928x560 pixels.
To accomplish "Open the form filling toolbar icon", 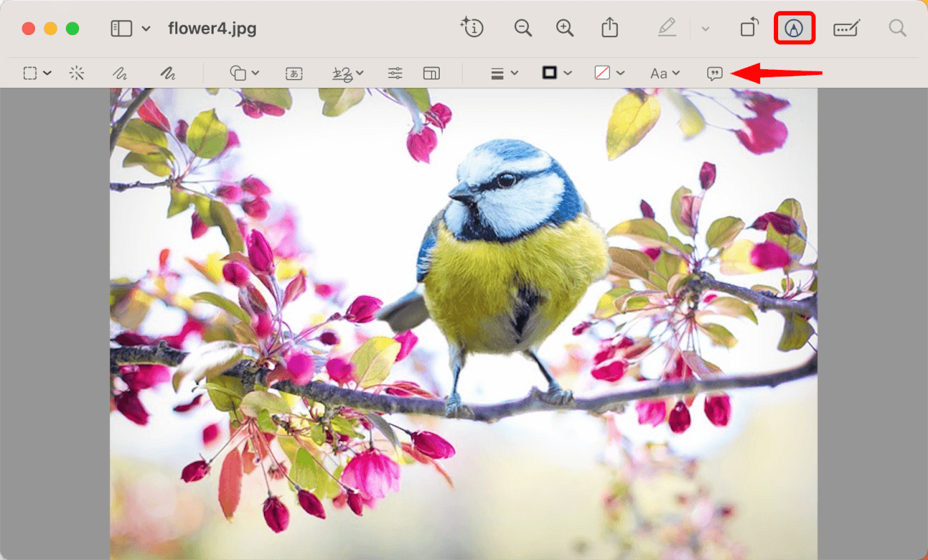I will coord(846,28).
